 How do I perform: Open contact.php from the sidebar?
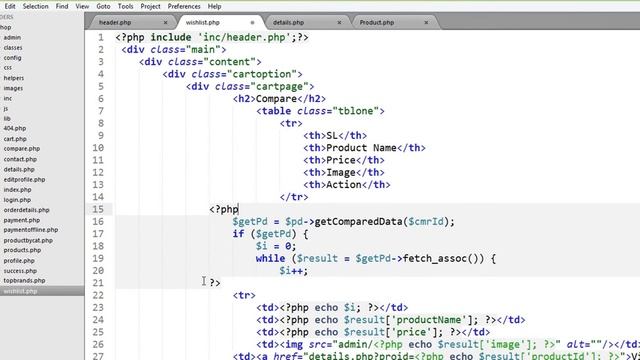click(x=20, y=159)
